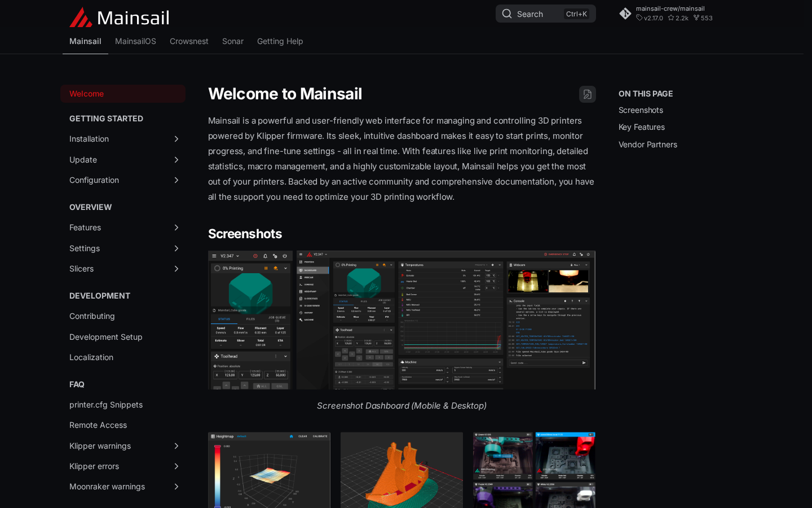Viewport: 812px width, 508px height.
Task: Click the Search input field
Action: pos(546,14)
